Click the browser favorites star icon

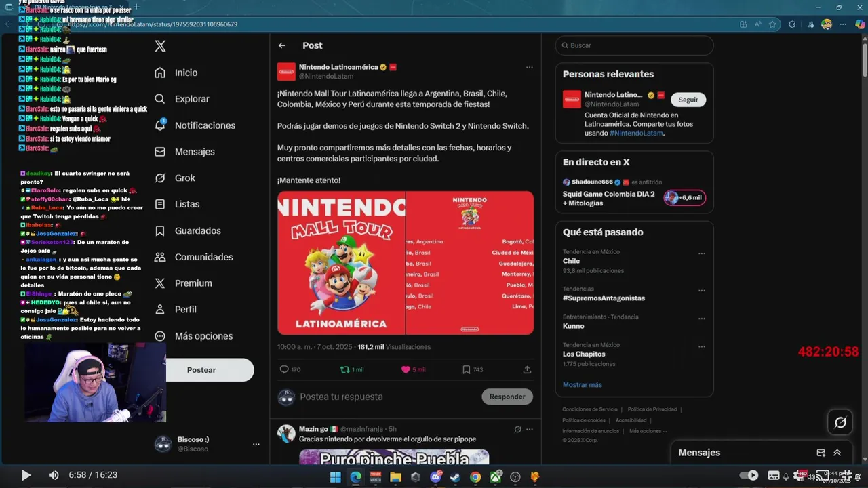pos(772,24)
